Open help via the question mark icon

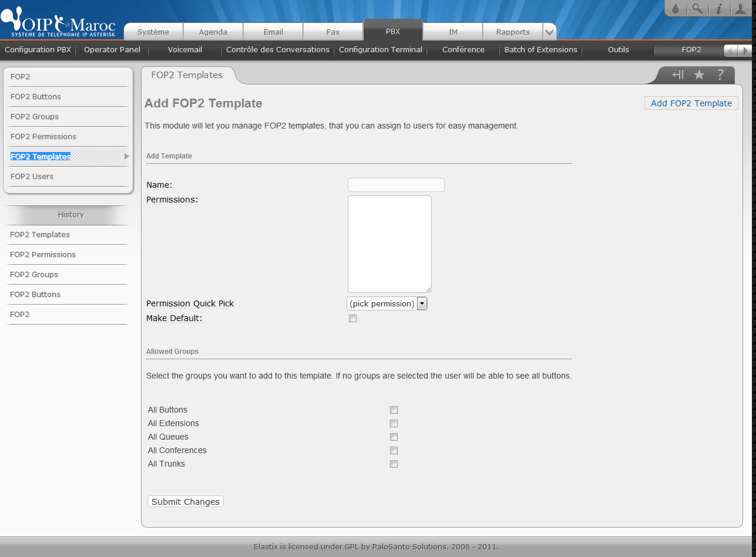point(720,75)
